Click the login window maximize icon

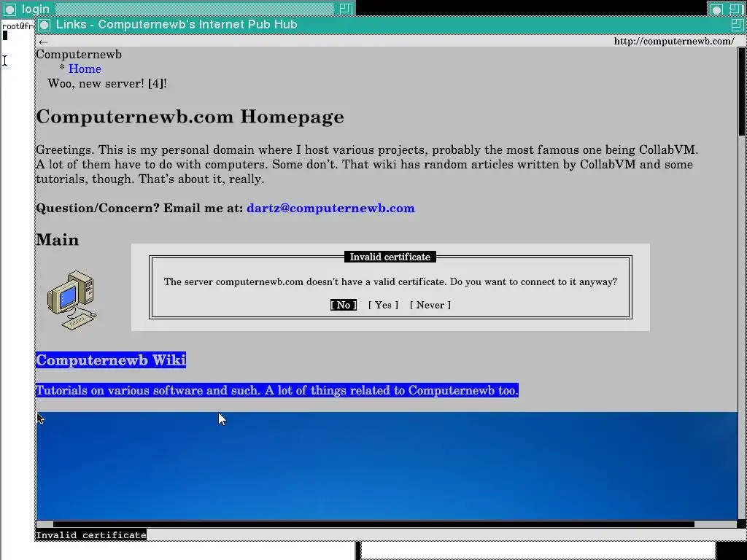[x=346, y=9]
